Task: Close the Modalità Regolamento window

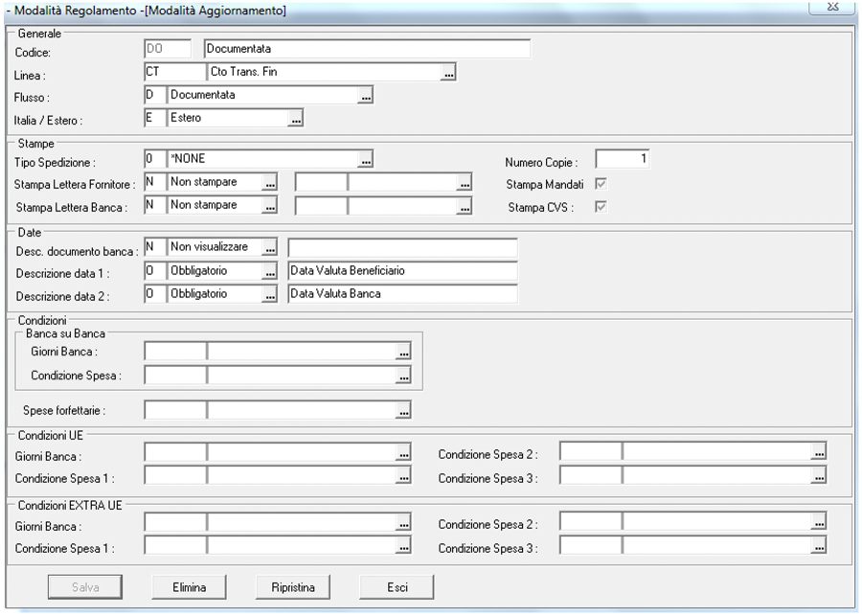Action: click(x=831, y=8)
